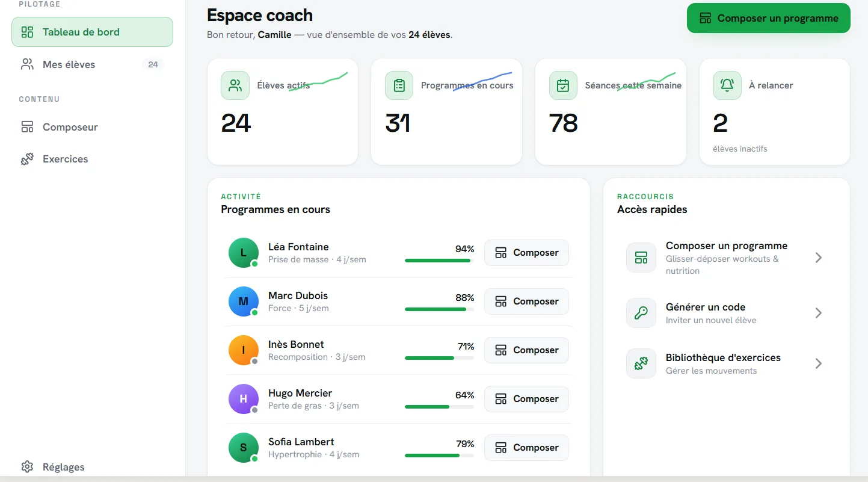
Task: Click Hugo Mercier's purple H avatar
Action: (x=244, y=399)
